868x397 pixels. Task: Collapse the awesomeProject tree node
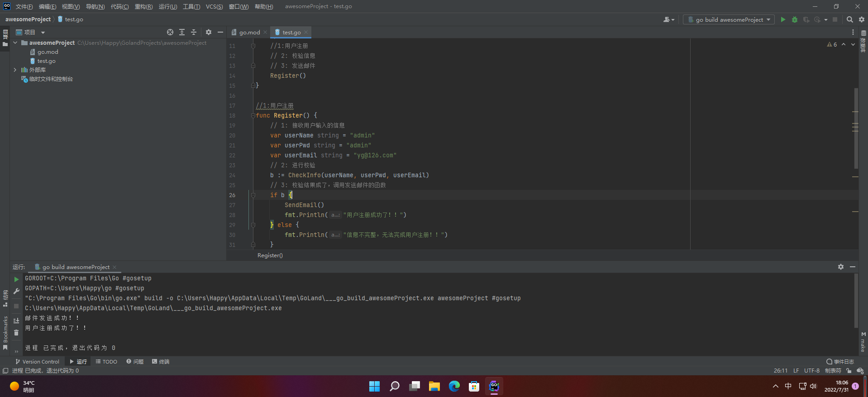coord(15,43)
